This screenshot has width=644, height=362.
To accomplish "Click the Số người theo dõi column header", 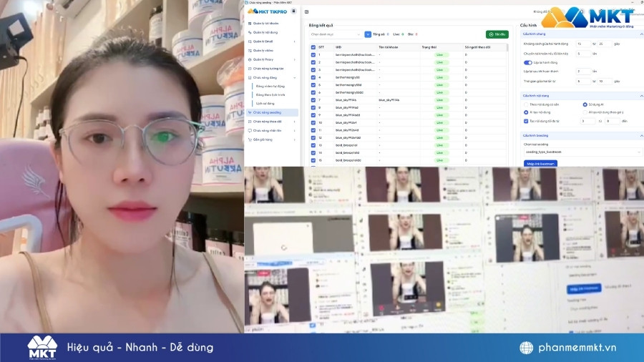I will [477, 47].
